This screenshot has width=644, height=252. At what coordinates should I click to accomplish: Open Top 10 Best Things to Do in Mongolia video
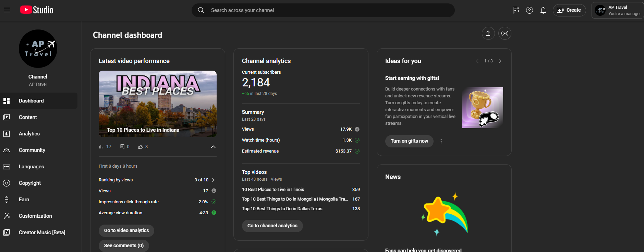(295, 199)
